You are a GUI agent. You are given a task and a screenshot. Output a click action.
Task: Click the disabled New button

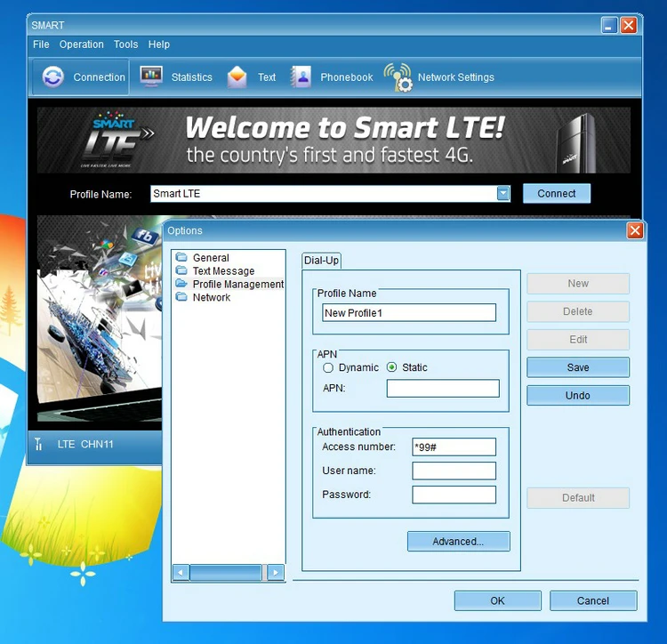(578, 284)
